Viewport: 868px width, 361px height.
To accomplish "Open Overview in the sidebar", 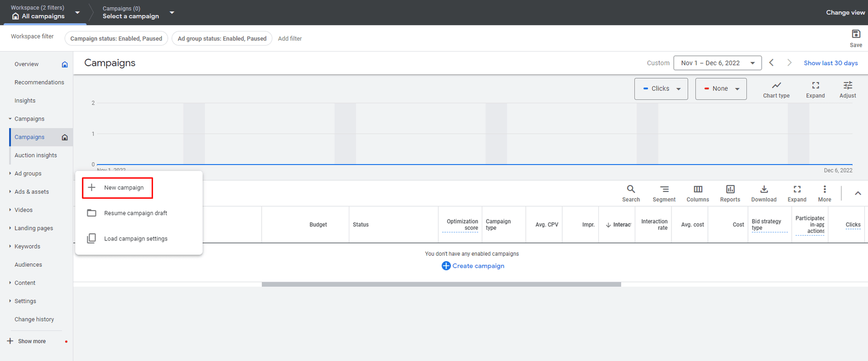I will pos(27,64).
